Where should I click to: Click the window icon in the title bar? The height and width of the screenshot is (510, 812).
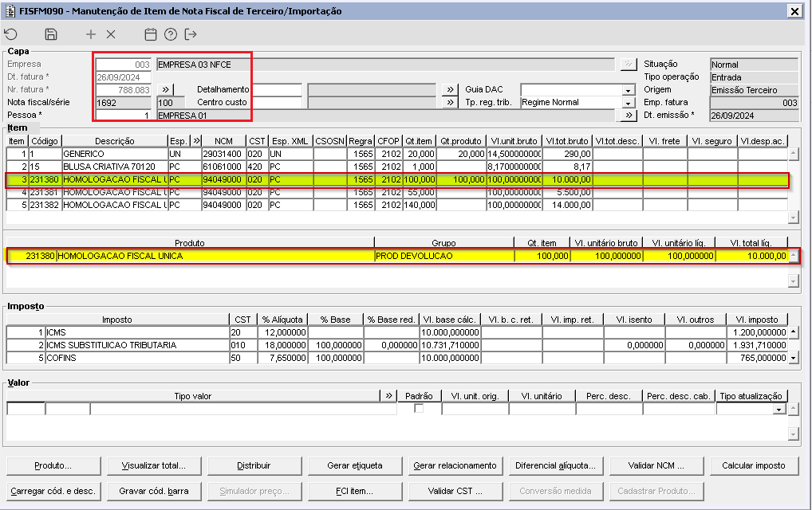[x=10, y=11]
